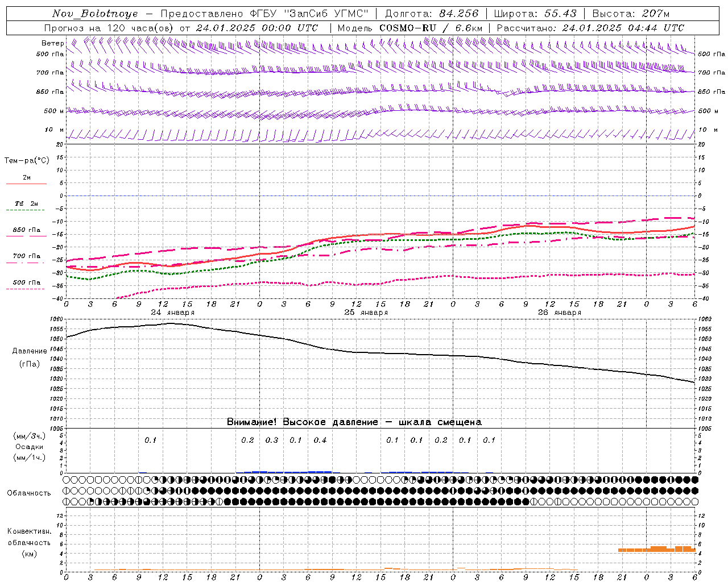Click the station name Nov_Bolotnoye

point(95,14)
